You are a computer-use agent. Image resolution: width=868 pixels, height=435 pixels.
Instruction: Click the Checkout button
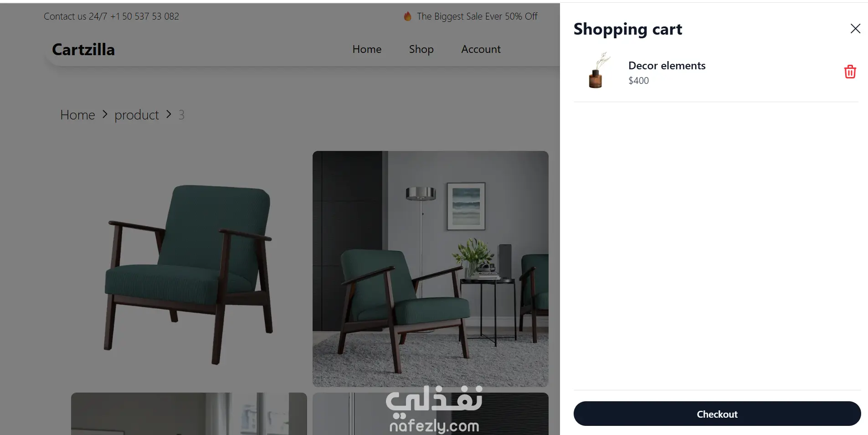point(717,414)
